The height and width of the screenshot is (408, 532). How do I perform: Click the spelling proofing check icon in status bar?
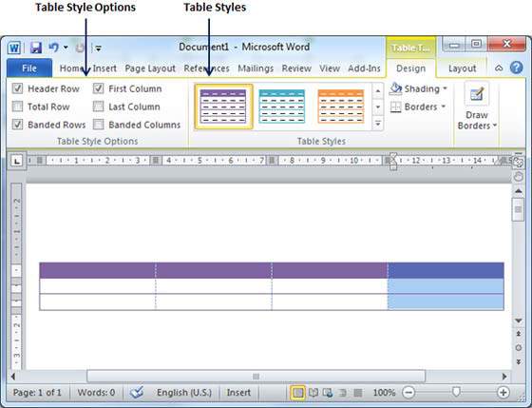click(137, 393)
